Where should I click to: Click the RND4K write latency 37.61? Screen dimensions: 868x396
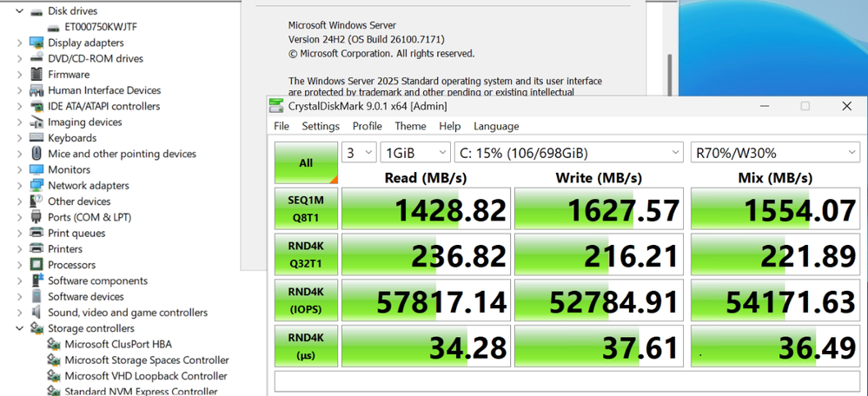[599, 347]
